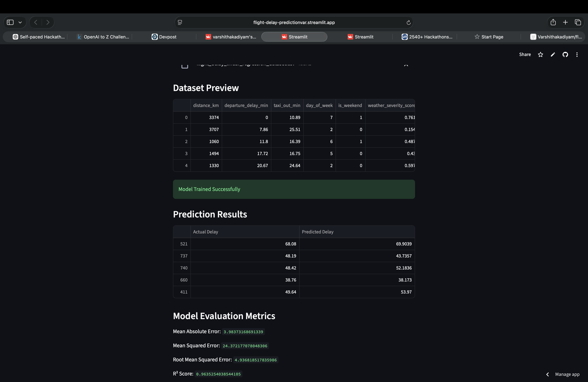Click the GitHub repository icon
The image size is (588, 382).
(x=565, y=55)
